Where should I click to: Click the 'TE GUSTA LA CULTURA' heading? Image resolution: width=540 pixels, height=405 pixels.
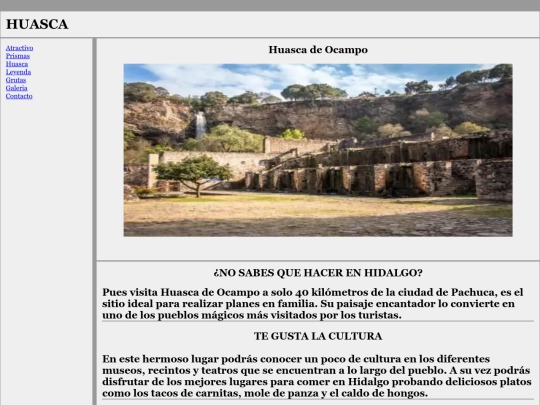tap(318, 336)
